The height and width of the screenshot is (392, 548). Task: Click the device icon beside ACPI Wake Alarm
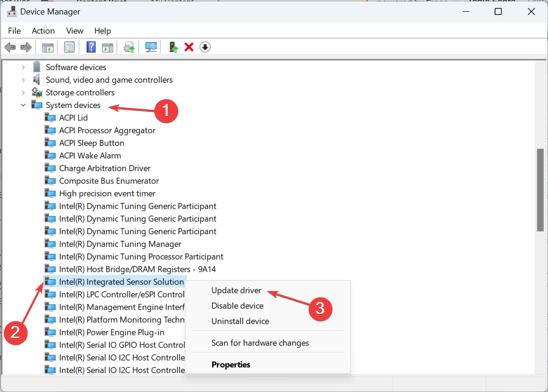click(x=50, y=155)
